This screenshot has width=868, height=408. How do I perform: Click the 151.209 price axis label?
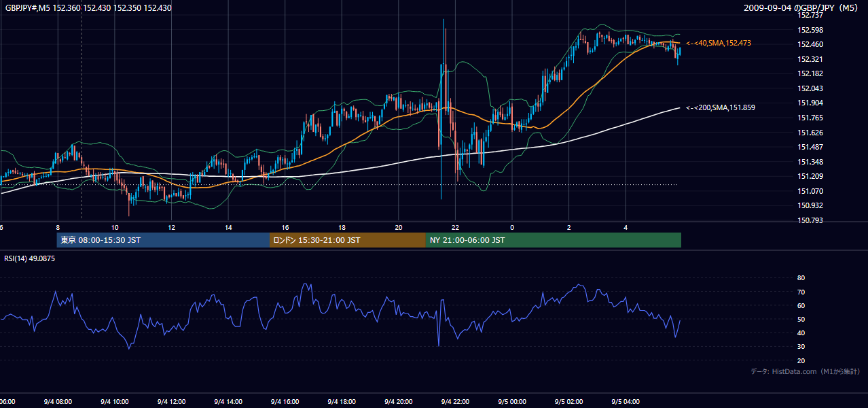point(811,176)
